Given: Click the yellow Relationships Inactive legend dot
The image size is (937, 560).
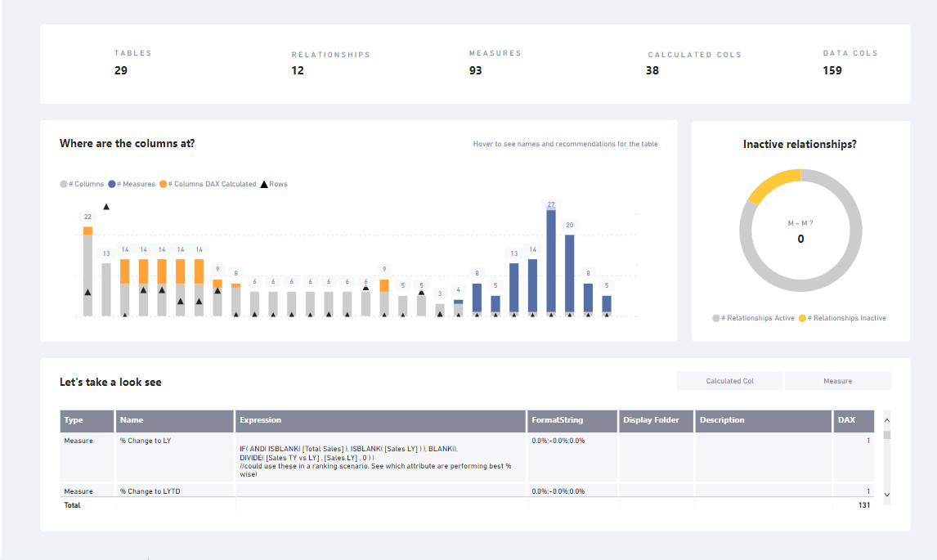Looking at the screenshot, I should pyautogui.click(x=802, y=318).
